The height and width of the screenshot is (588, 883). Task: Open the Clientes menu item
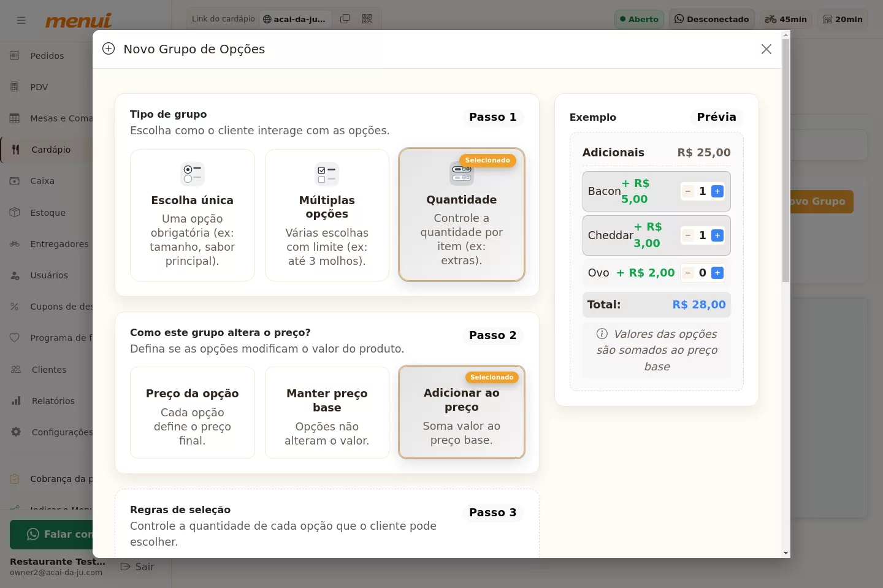47,370
